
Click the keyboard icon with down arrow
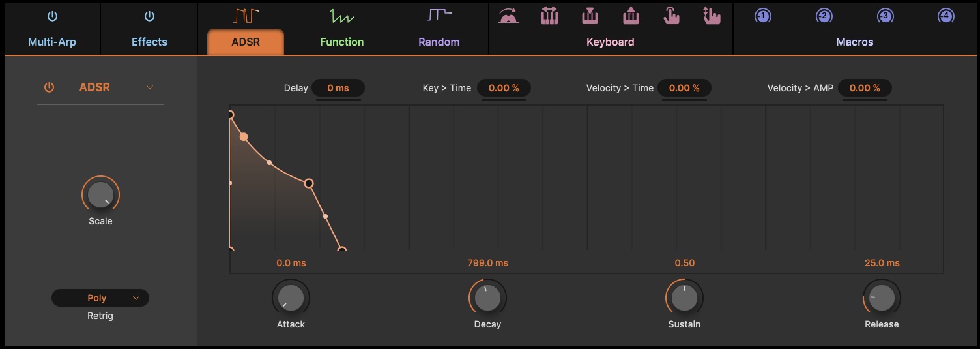590,15
